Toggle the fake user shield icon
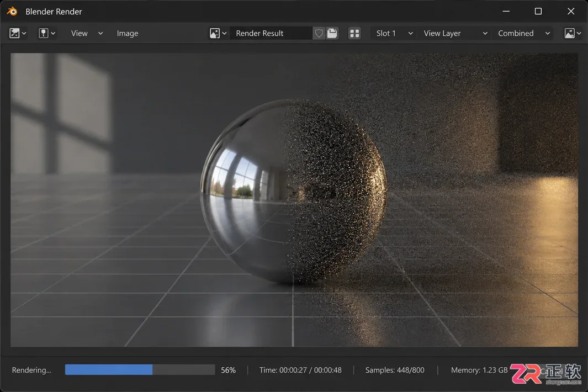 (x=319, y=33)
